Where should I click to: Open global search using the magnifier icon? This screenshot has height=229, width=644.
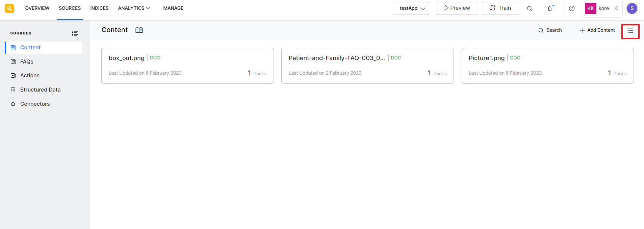(x=529, y=8)
